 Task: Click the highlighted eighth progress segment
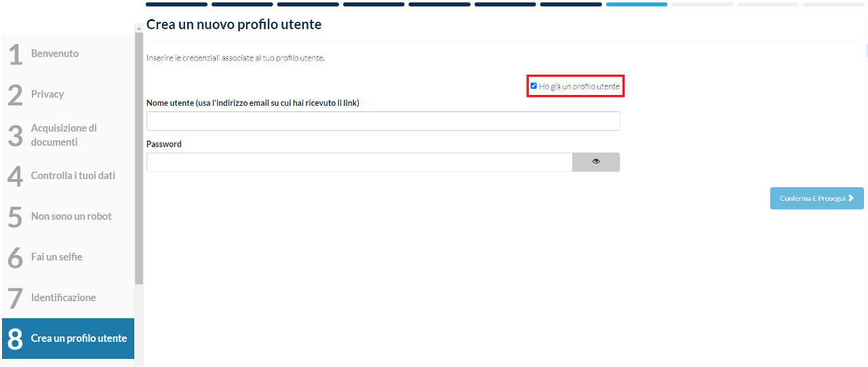pos(636,4)
